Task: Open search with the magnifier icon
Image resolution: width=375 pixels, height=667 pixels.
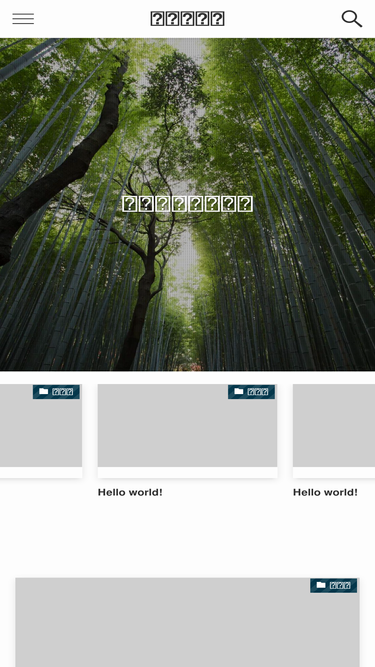Action: coord(352,19)
